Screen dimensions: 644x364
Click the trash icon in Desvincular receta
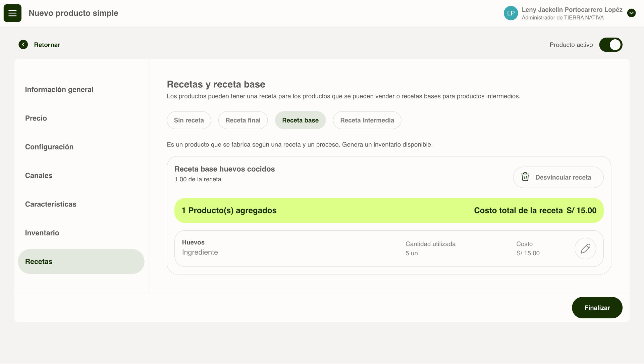coord(525,177)
